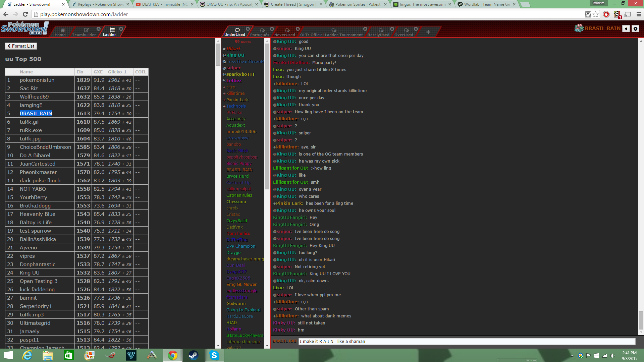This screenshot has height=362, width=644.
Task: Open sound volume options speaker icon
Action: coord(626,29)
